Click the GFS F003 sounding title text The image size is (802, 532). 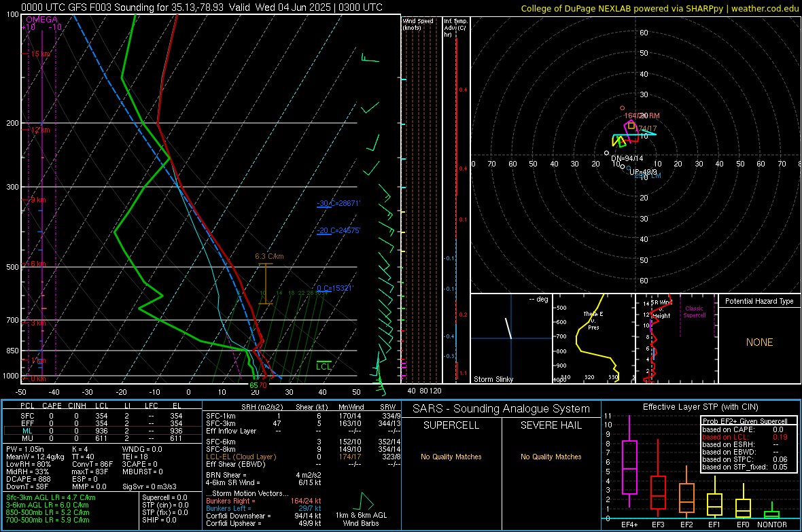(202, 7)
